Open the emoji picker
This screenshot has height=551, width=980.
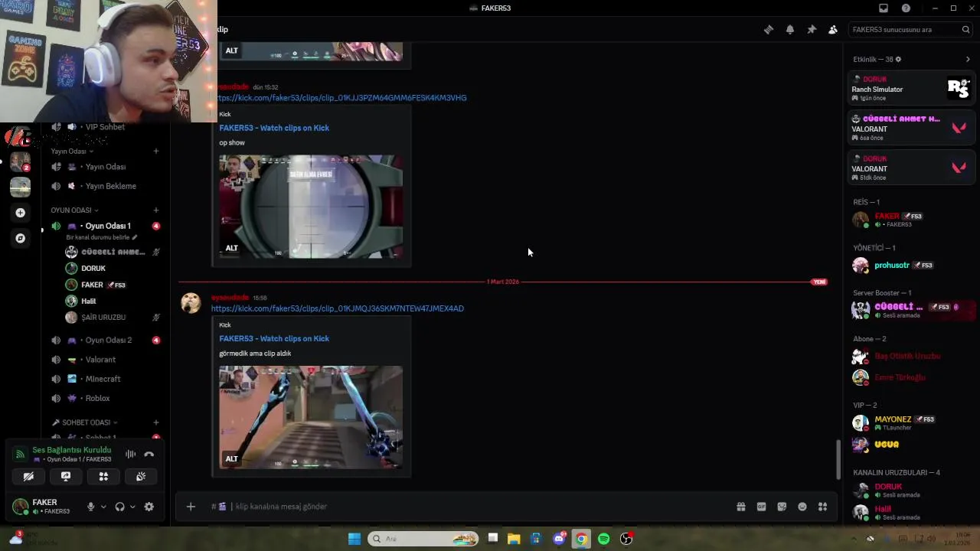click(802, 507)
